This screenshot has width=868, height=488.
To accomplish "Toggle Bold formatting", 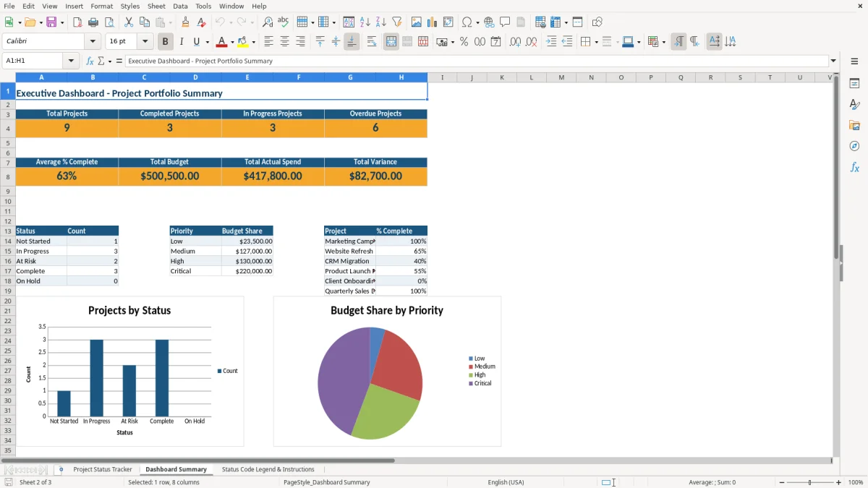I will 165,42.
